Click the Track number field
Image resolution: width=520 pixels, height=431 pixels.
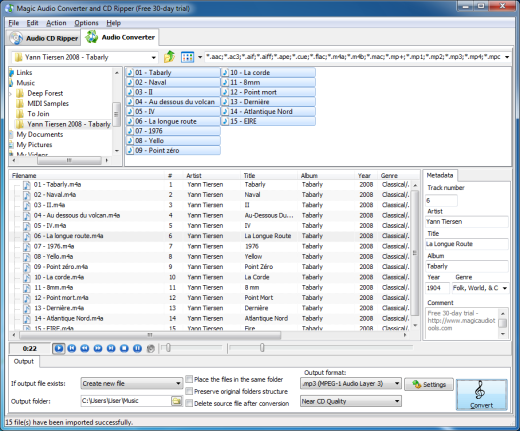coord(441,201)
